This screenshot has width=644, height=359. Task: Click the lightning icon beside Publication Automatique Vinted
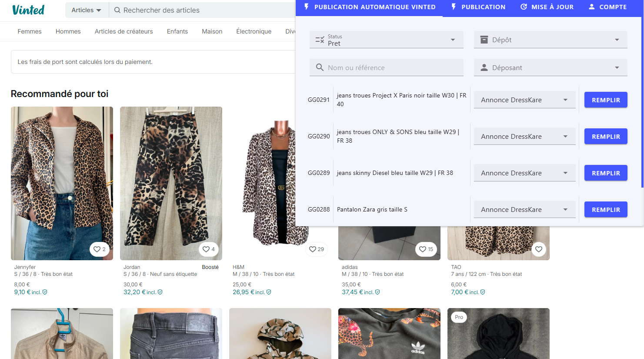pos(307,7)
